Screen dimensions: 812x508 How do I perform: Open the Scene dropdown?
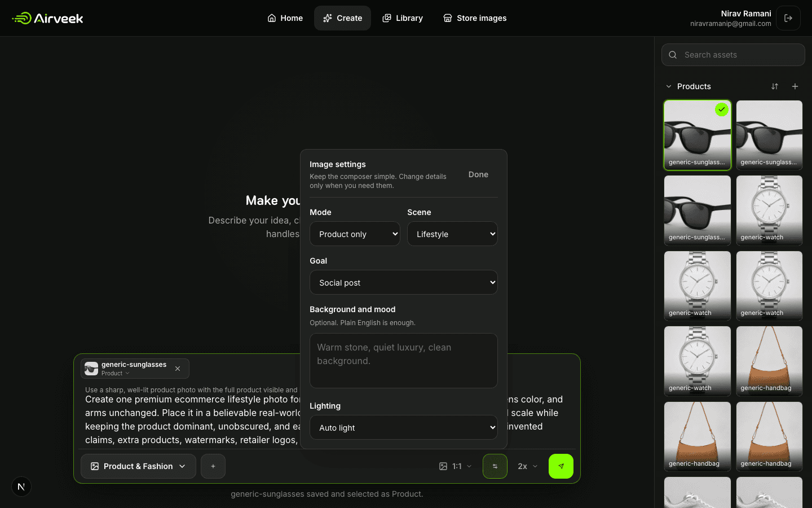pos(452,234)
